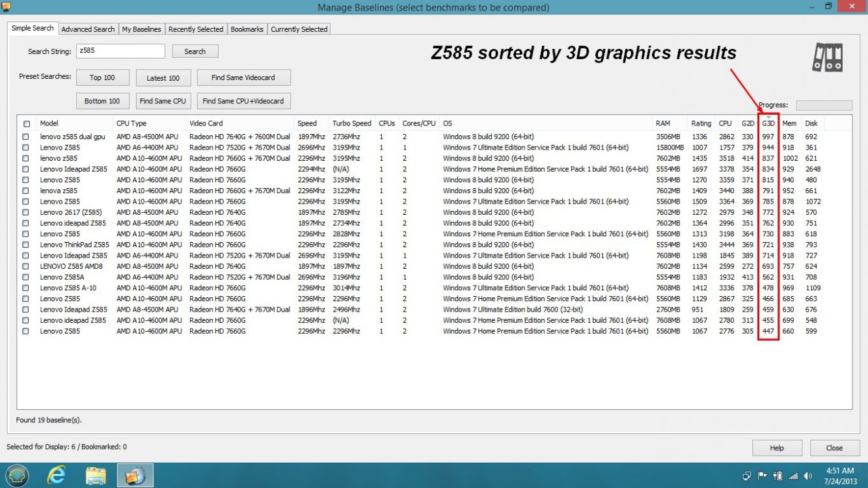Open the Currently Selected tab
868x488 pixels.
299,29
